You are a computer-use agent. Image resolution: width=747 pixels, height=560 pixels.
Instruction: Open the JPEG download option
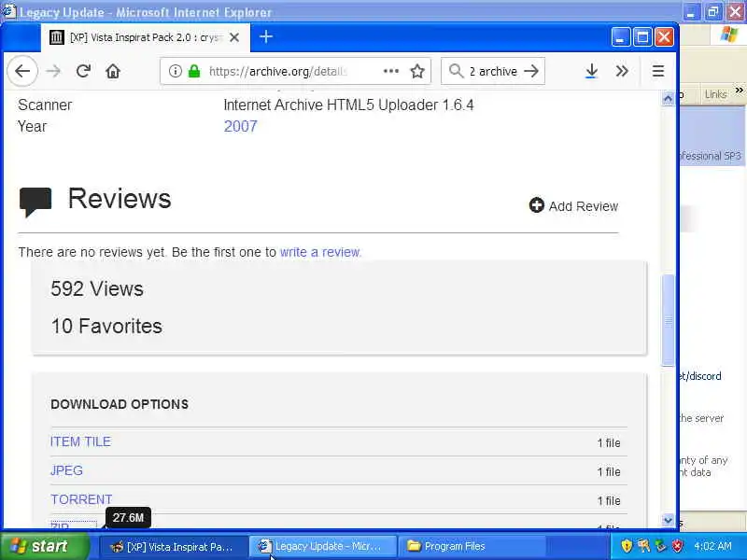point(66,470)
